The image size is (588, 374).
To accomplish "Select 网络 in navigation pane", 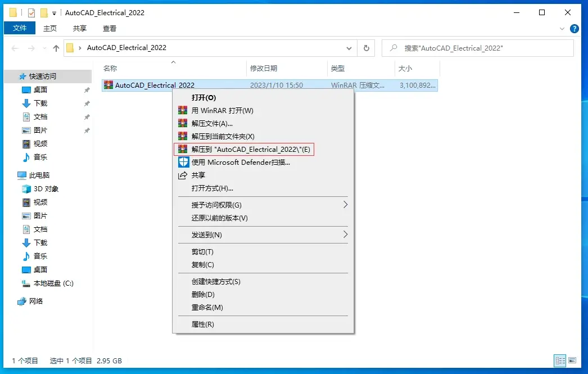I will coord(35,301).
